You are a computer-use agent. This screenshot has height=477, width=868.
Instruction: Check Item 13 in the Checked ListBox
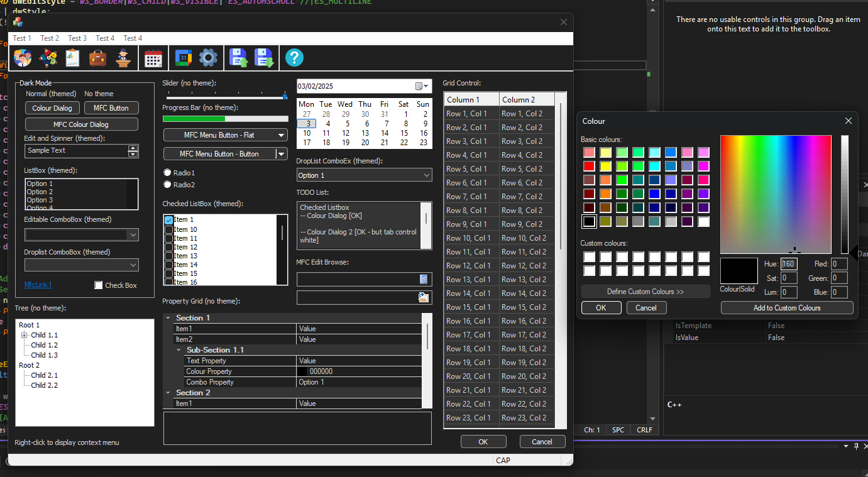click(168, 256)
